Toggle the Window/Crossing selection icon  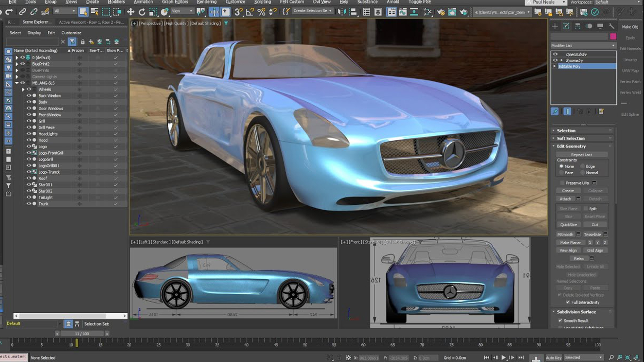pyautogui.click(x=117, y=12)
